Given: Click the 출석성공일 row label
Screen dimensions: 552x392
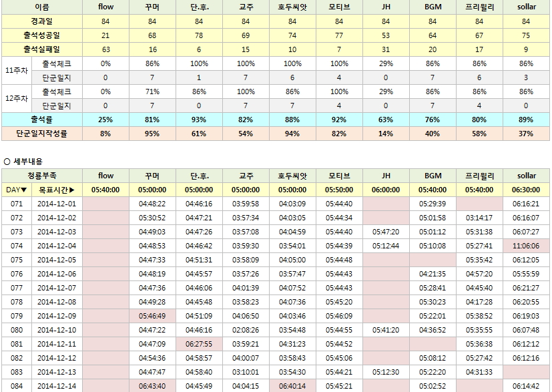Looking at the screenshot, I should point(42,35).
